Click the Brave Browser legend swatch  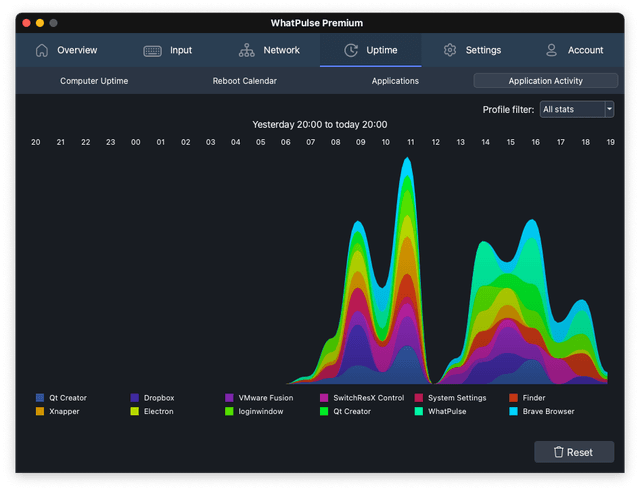pos(514,411)
